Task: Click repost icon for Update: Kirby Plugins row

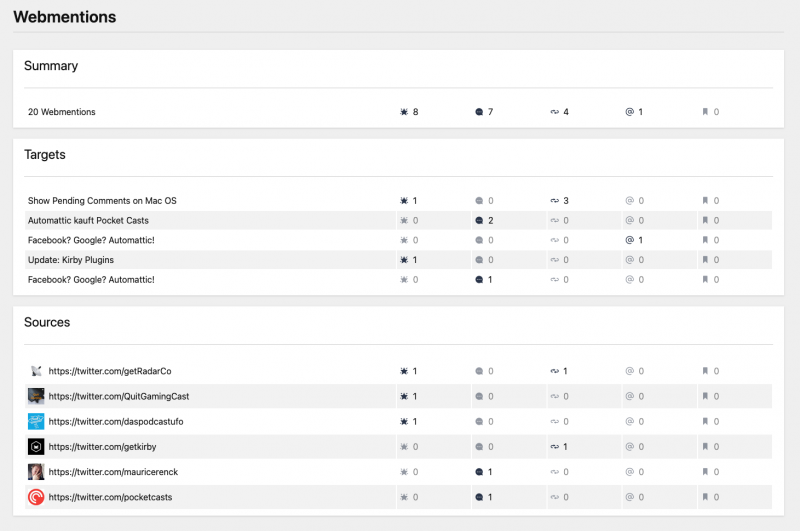Action: (x=555, y=260)
